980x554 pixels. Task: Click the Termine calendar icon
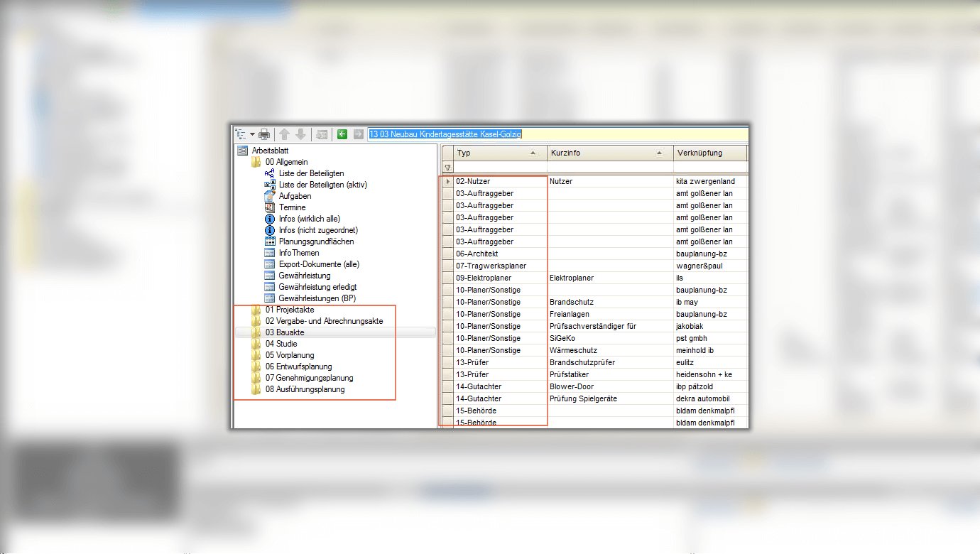(270, 207)
